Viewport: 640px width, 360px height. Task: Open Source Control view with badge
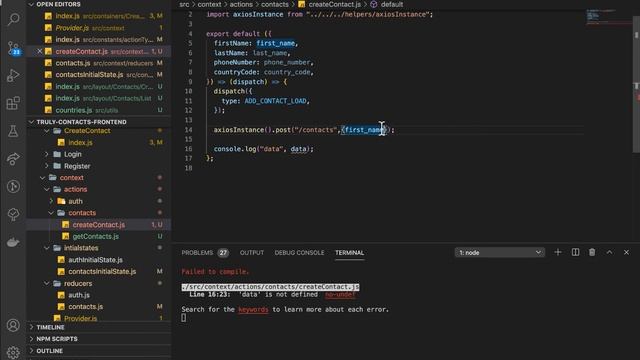tap(13, 47)
